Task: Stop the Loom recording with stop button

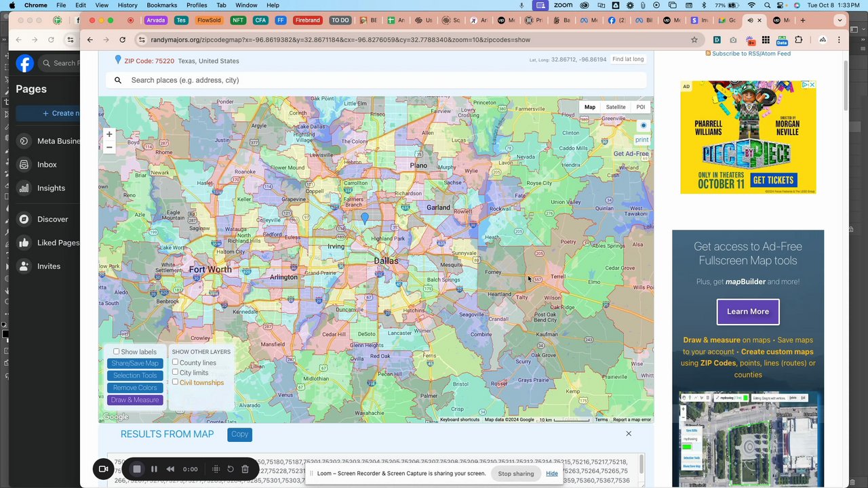Action: [137, 469]
